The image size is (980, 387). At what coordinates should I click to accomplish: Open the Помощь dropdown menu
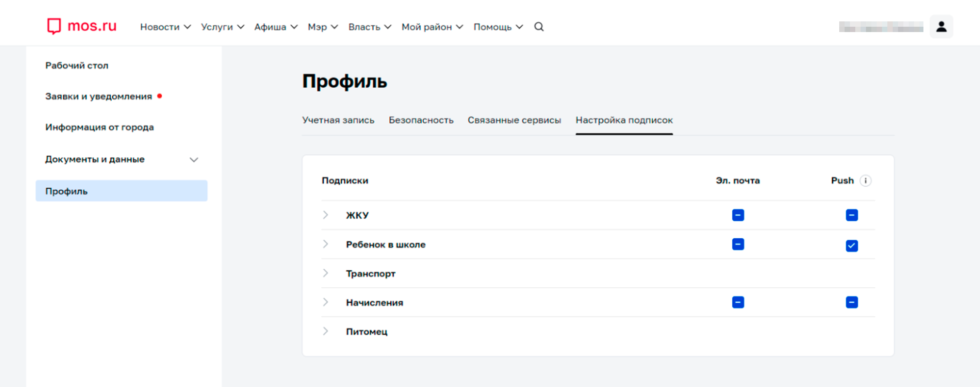coord(498,27)
